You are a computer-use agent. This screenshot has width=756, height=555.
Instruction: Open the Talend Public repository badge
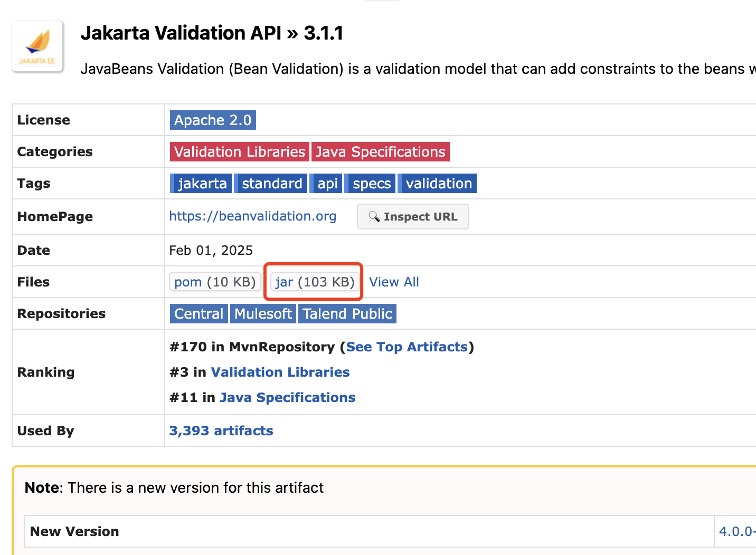347,314
